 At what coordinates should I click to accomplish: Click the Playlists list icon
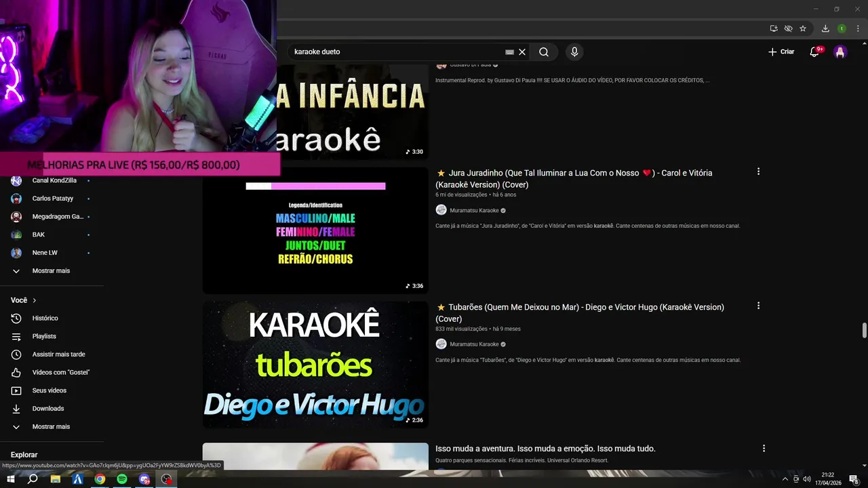[16, 336]
